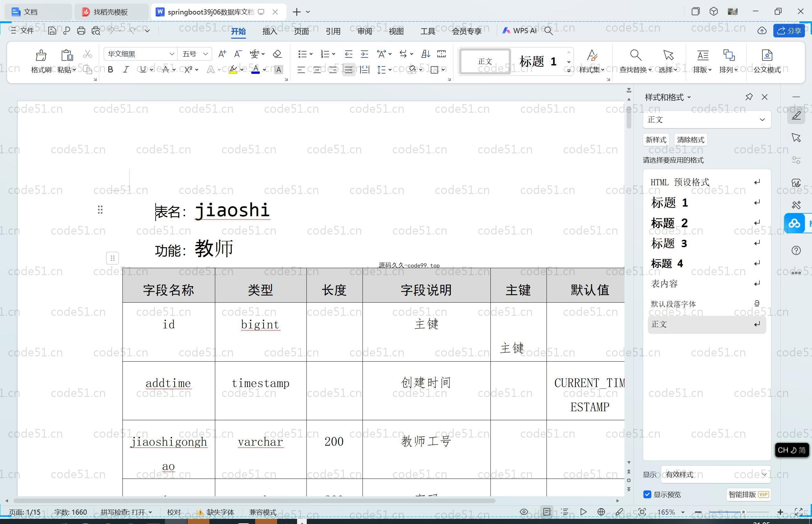Open the current style dropdown in side panel

[x=762, y=120]
